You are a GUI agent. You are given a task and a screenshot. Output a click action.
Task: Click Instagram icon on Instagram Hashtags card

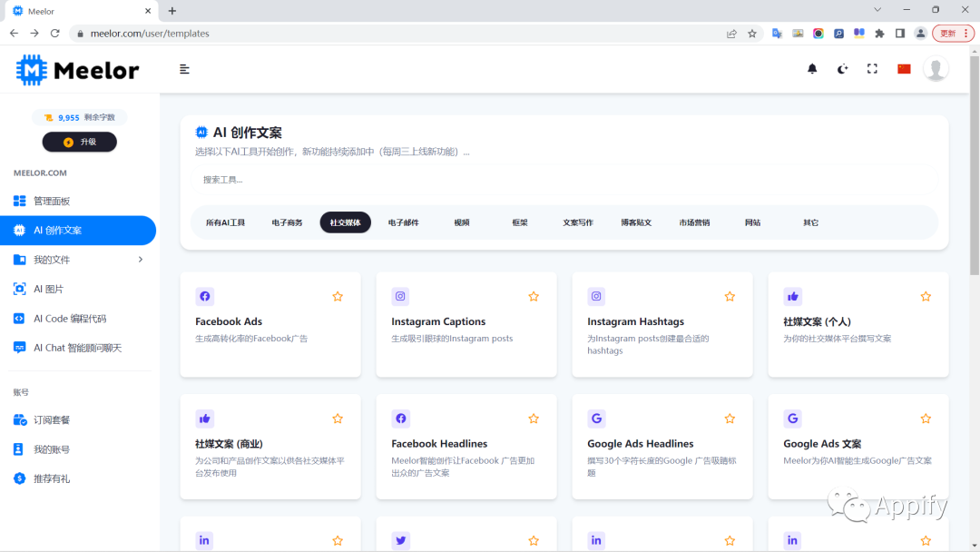[x=596, y=296]
